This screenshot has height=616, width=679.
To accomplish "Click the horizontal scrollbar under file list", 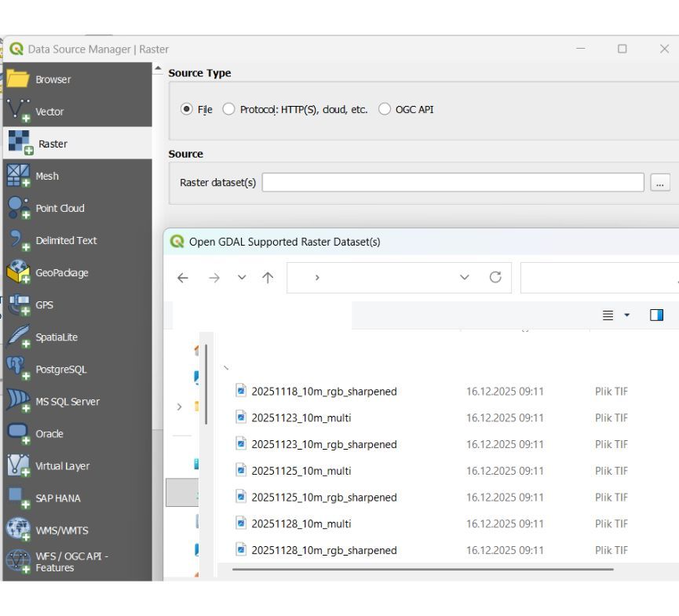I will point(422,569).
